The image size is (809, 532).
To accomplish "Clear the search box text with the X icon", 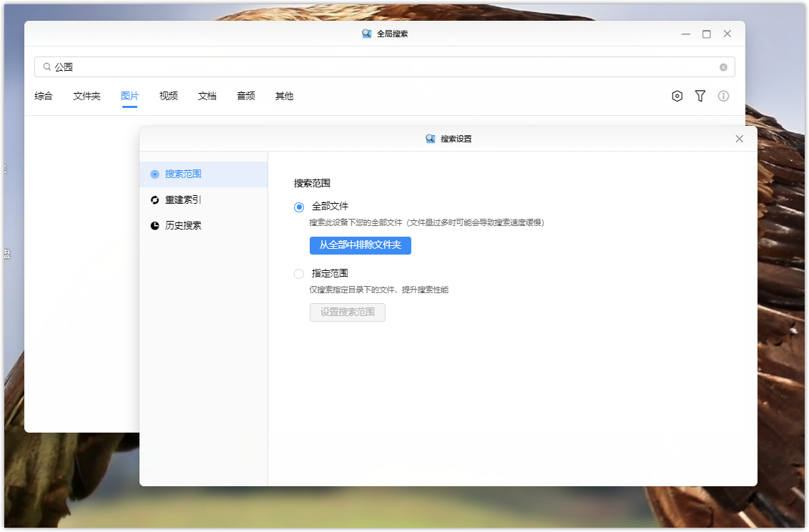I will [x=723, y=67].
